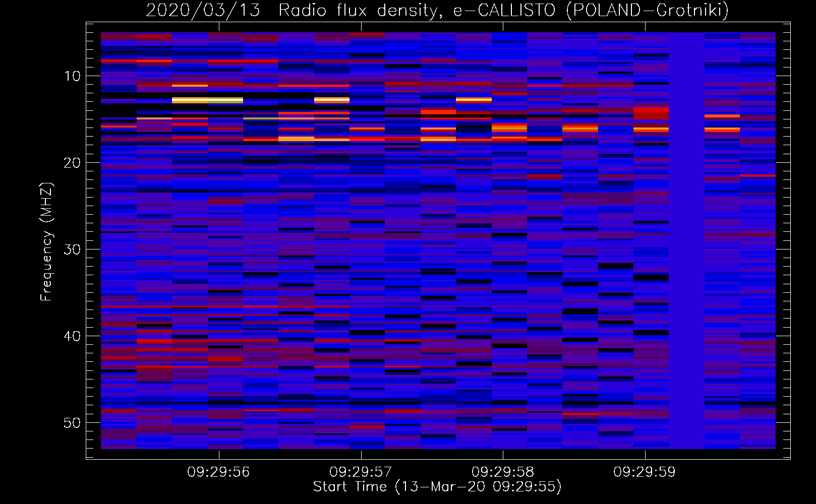Click the uniform blue data-gap column in spectrogram
816x504 pixels.
click(x=686, y=241)
